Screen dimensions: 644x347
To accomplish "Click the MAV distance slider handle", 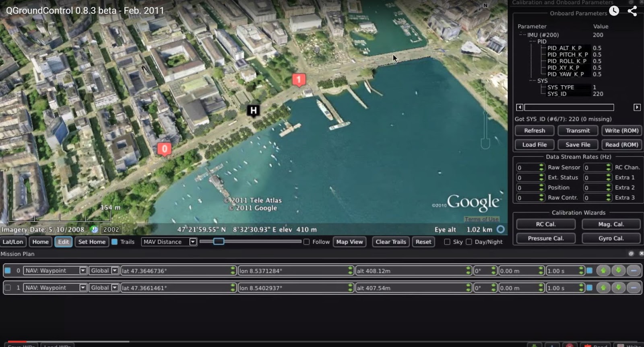I will 219,241.
